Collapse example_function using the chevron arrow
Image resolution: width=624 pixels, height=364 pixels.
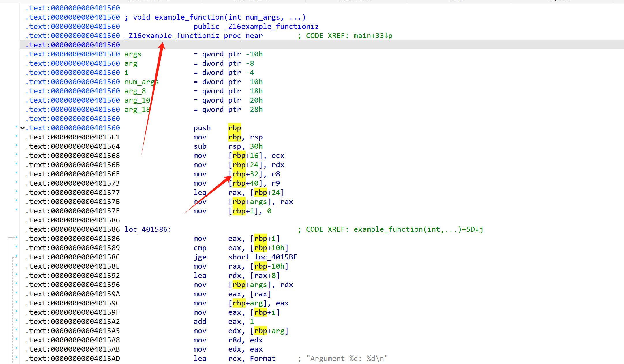23,128
